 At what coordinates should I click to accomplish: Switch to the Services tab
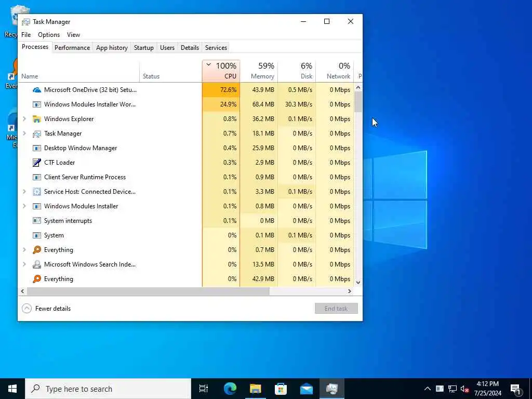tap(216, 47)
